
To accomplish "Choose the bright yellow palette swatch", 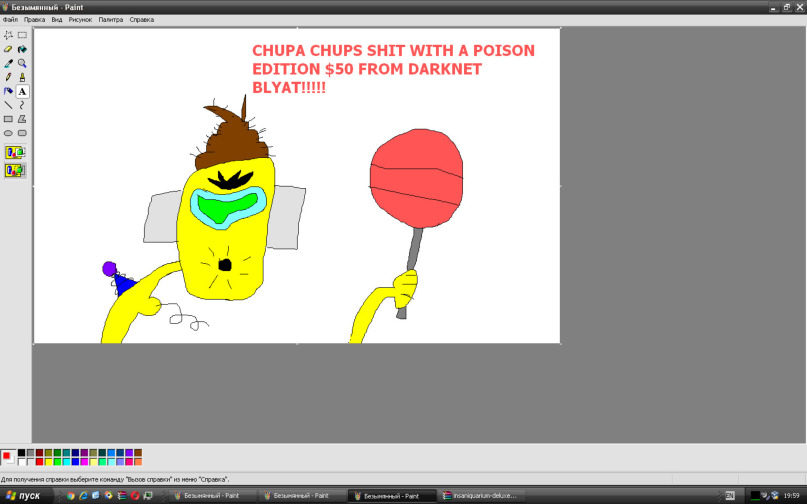I will 48,462.
